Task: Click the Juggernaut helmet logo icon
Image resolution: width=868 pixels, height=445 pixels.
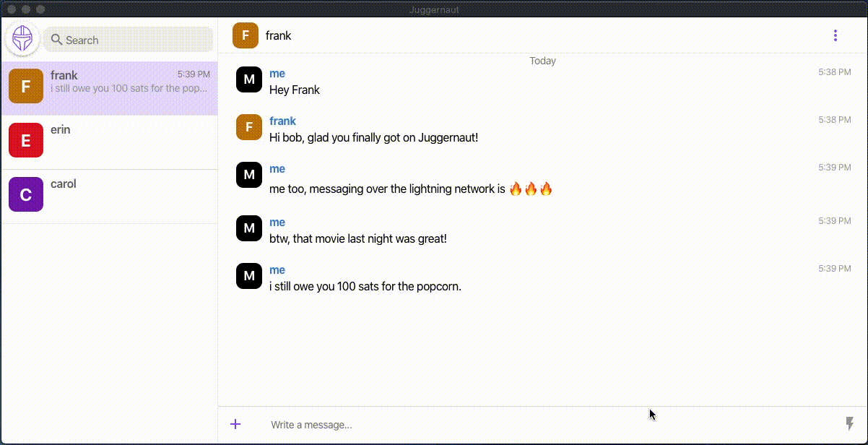Action: 22,39
